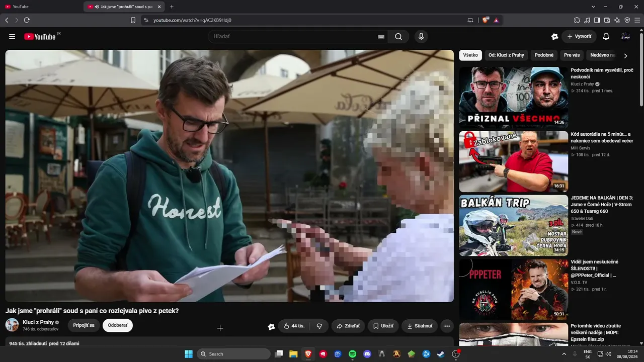Open the Windows Start menu
Viewport: 644px width, 362px height.
(188, 354)
